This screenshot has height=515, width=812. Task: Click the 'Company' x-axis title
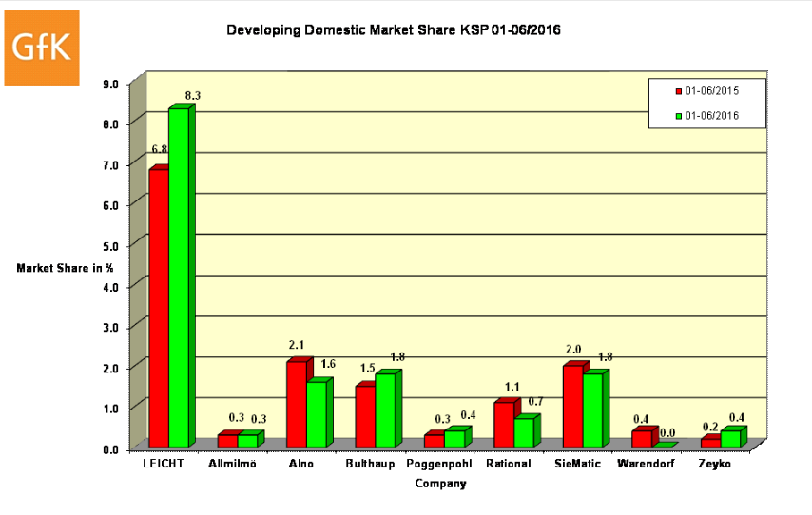click(440, 484)
